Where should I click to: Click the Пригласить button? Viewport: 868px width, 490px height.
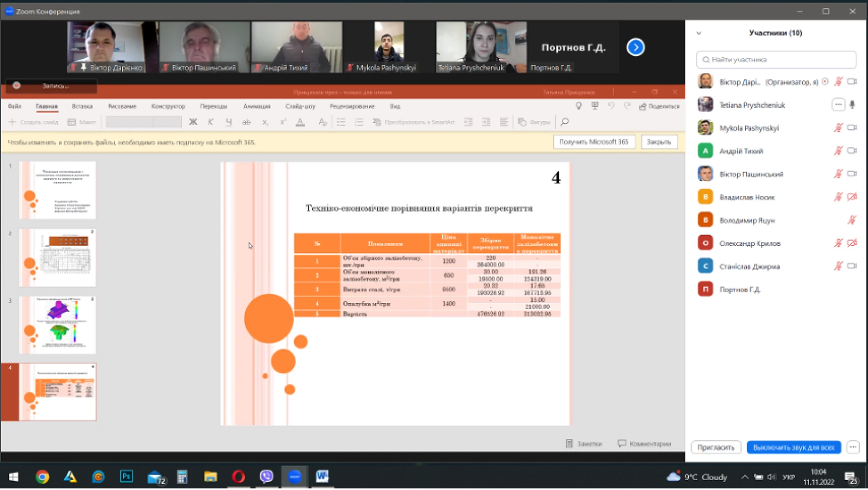pyautogui.click(x=716, y=447)
